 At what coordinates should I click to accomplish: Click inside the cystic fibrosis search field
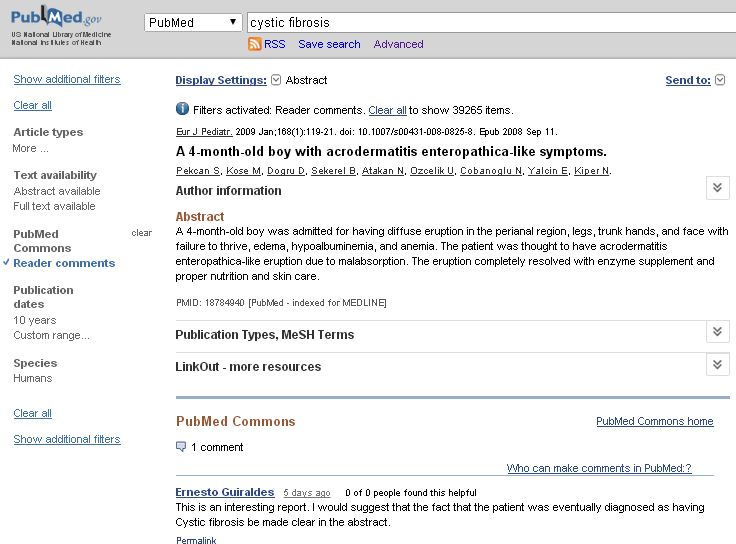(490, 22)
